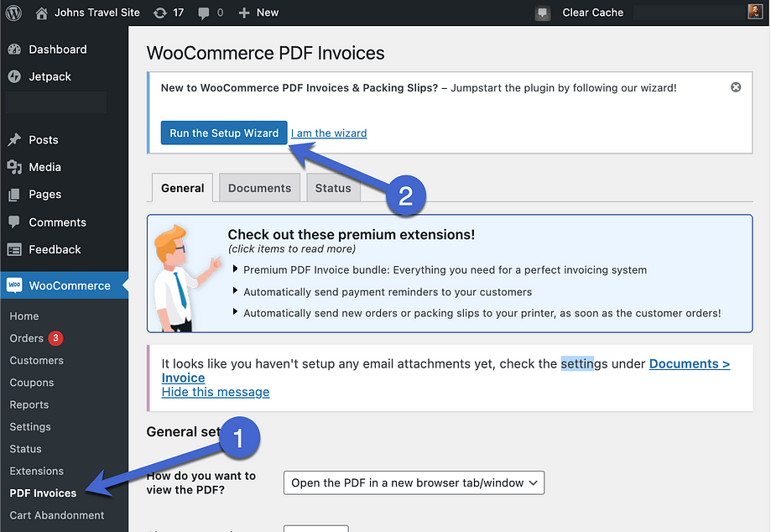Screen dimensions: 771x532
Task: Expand Automatically send payment reminders item
Action: (382, 292)
